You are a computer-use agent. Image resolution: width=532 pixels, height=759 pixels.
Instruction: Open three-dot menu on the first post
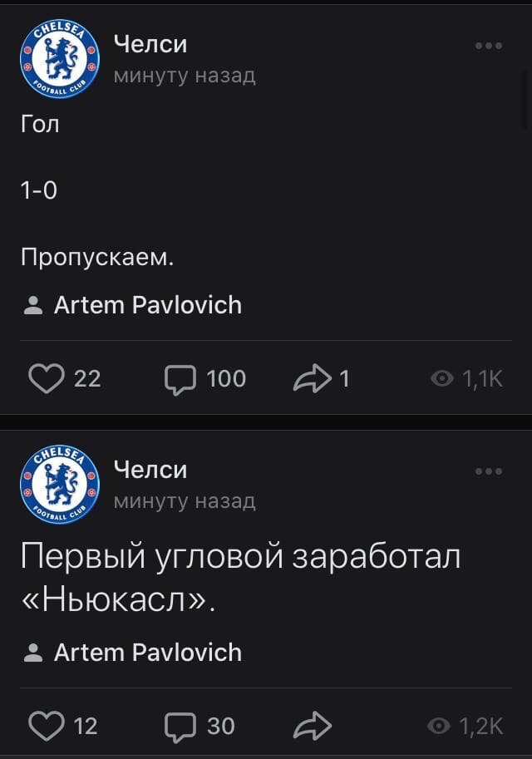(x=489, y=46)
